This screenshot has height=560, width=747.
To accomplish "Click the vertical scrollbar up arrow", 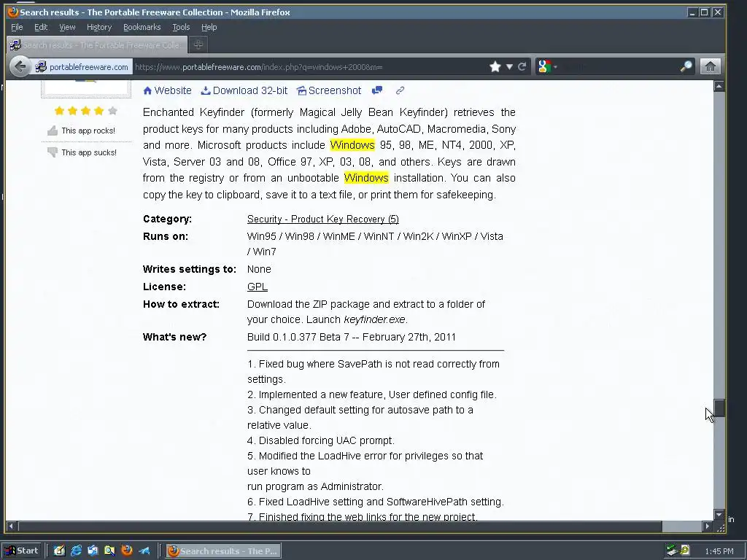I will 719,86.
